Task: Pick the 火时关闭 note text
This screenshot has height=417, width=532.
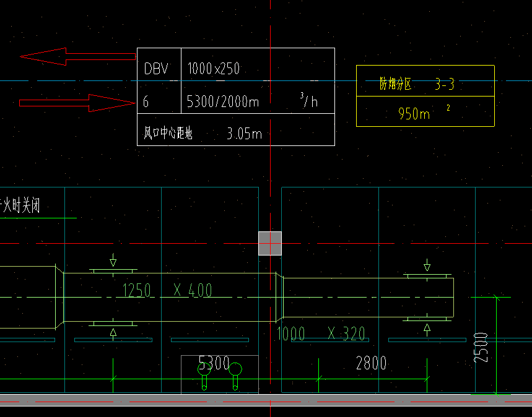Action: [x=20, y=206]
